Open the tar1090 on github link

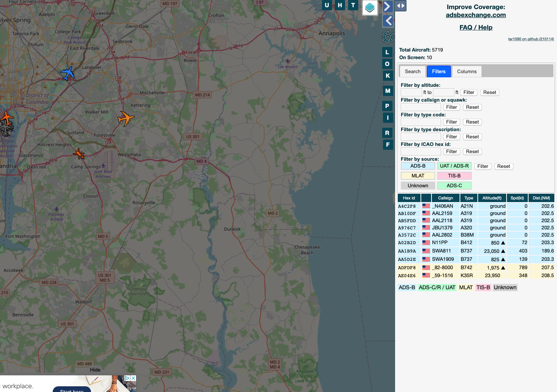(531, 39)
